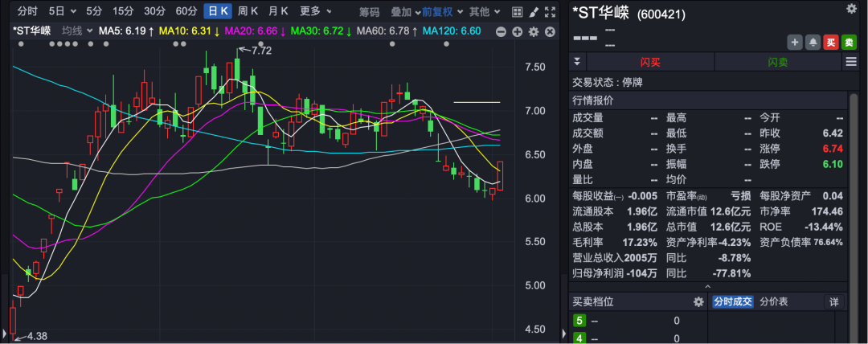
Task: Click the red 闪买 quick-buy button
Action: click(649, 62)
